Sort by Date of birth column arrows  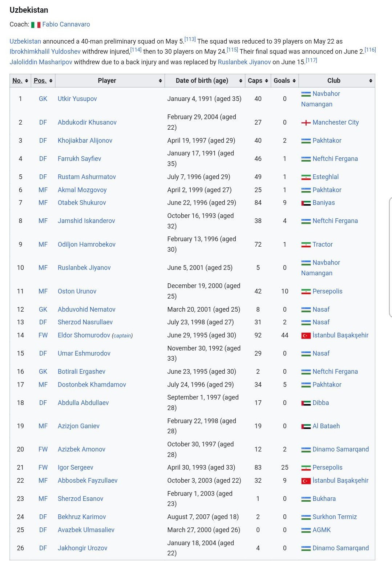241,81
